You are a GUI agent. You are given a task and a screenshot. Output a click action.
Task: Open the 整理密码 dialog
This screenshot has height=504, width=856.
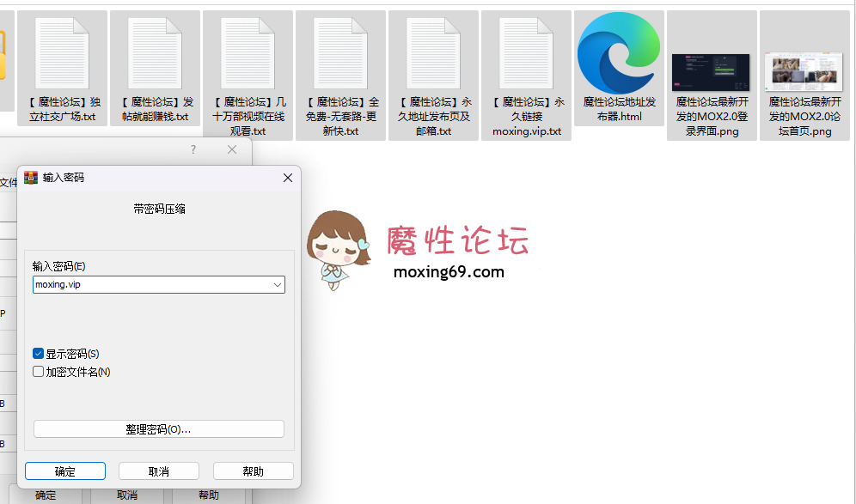coord(158,429)
